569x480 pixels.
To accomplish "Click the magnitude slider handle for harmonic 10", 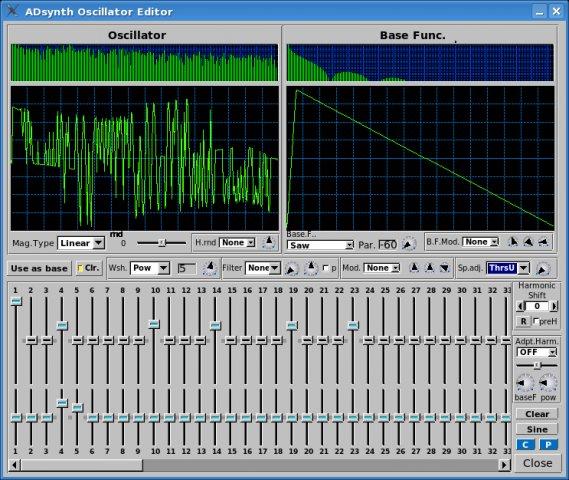I will tap(154, 324).
